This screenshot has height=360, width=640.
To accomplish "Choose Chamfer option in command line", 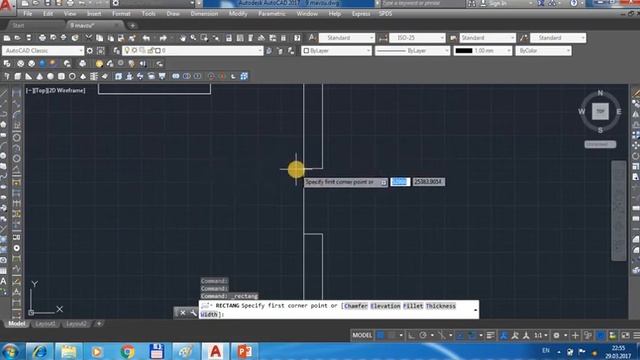I will [x=356, y=306].
